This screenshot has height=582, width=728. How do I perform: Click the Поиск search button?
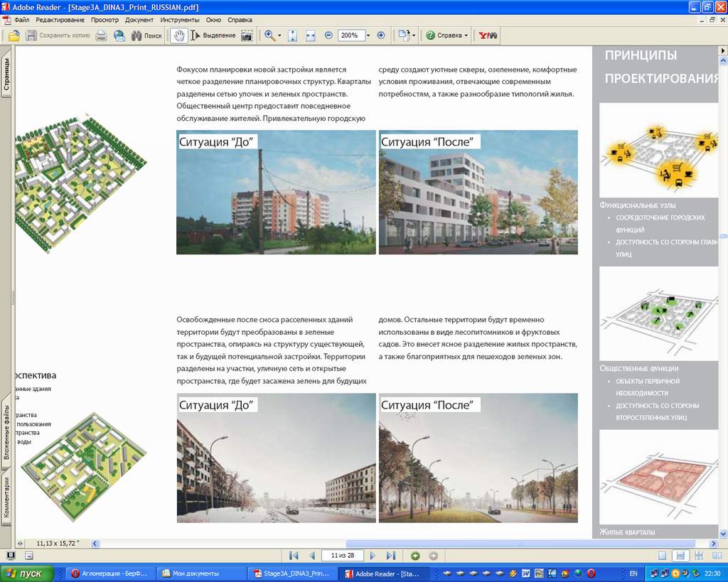[146, 36]
